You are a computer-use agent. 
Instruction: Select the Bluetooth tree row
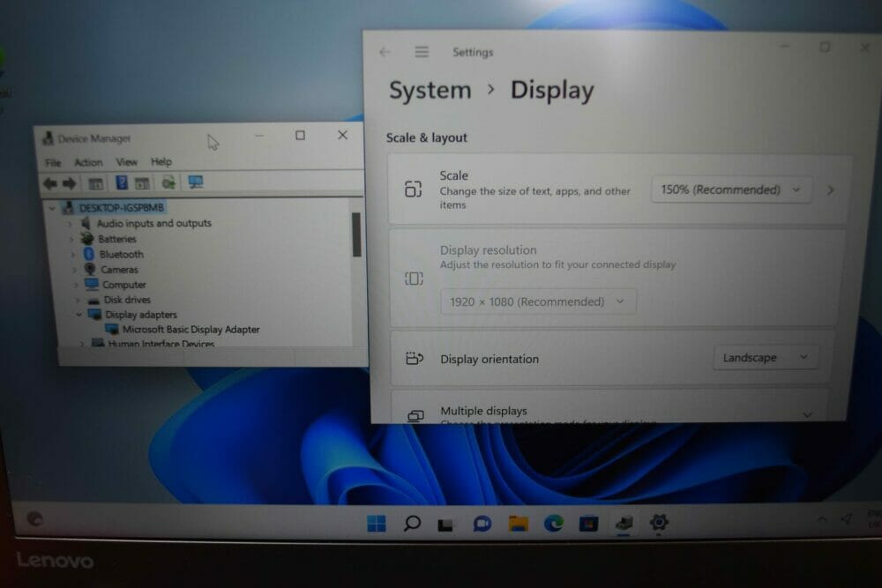coord(122,254)
